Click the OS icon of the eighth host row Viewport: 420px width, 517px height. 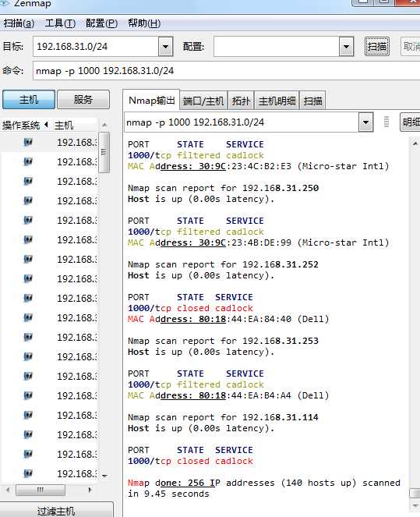coord(28,278)
